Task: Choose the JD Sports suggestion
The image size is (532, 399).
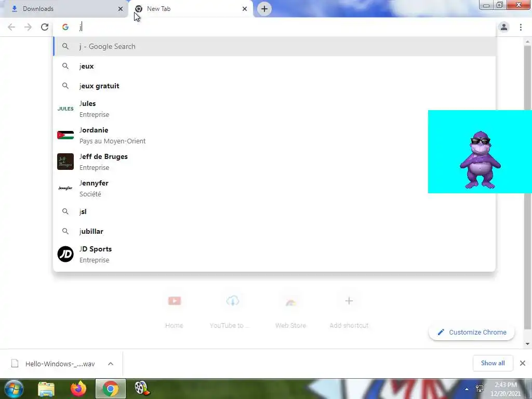Action: tap(274, 255)
